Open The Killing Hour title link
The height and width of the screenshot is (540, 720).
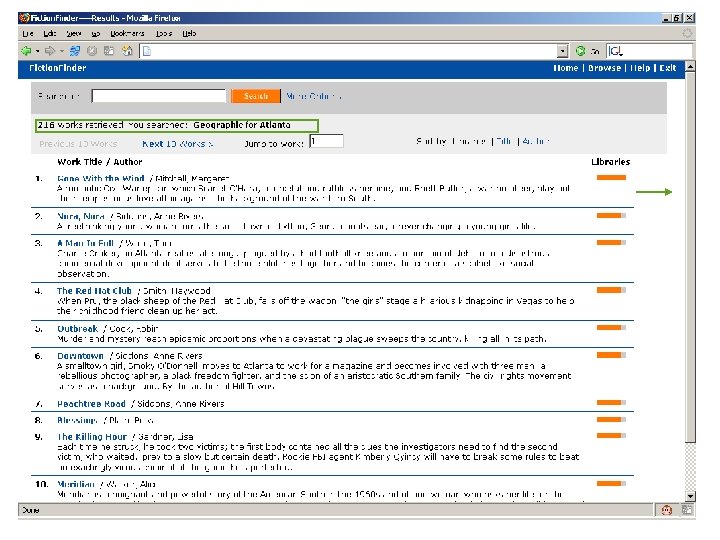click(92, 437)
